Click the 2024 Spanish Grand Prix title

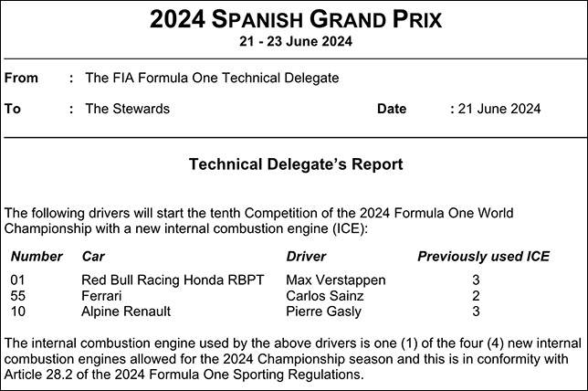(x=294, y=18)
